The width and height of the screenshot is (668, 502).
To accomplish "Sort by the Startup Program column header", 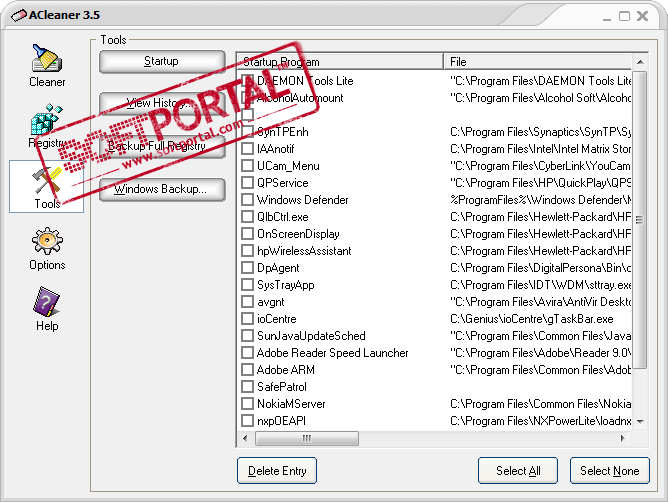I will 340,62.
